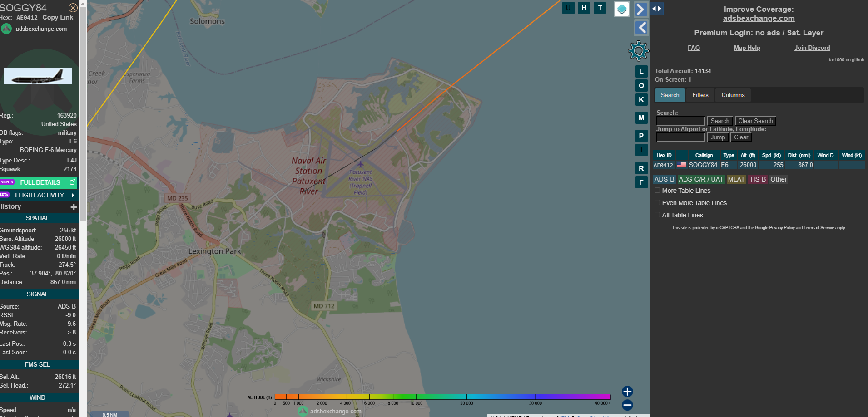Open the Google Privacy Policy link

click(x=782, y=228)
